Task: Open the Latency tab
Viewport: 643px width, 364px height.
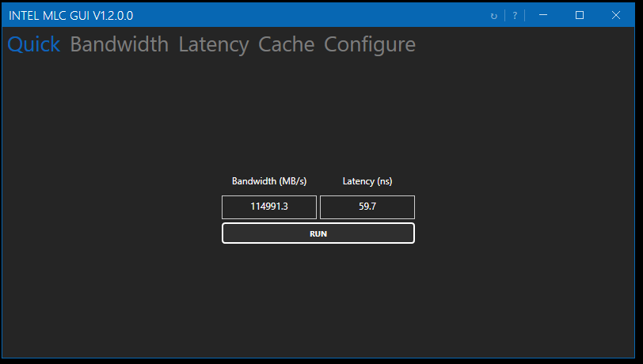Action: 214,44
